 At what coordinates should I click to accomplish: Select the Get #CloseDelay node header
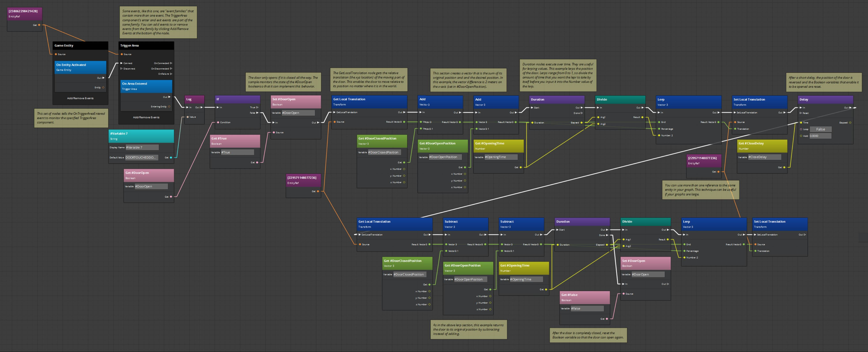(762, 146)
